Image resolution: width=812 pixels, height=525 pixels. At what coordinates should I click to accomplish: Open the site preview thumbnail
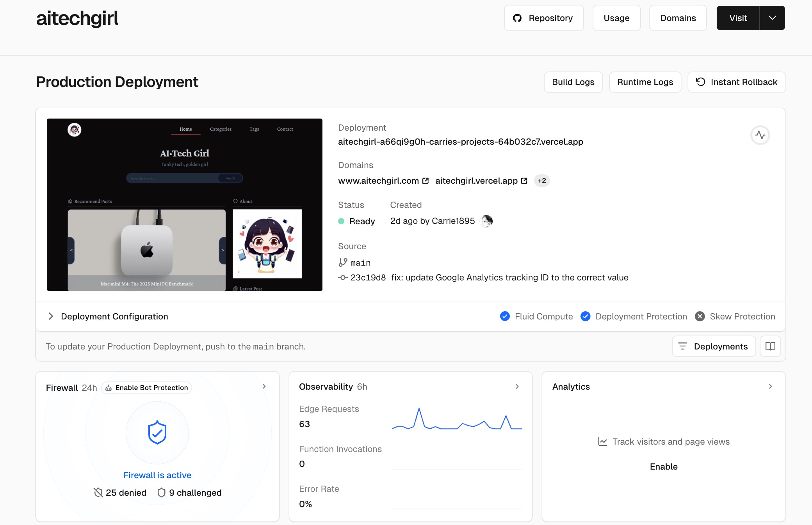pos(185,205)
